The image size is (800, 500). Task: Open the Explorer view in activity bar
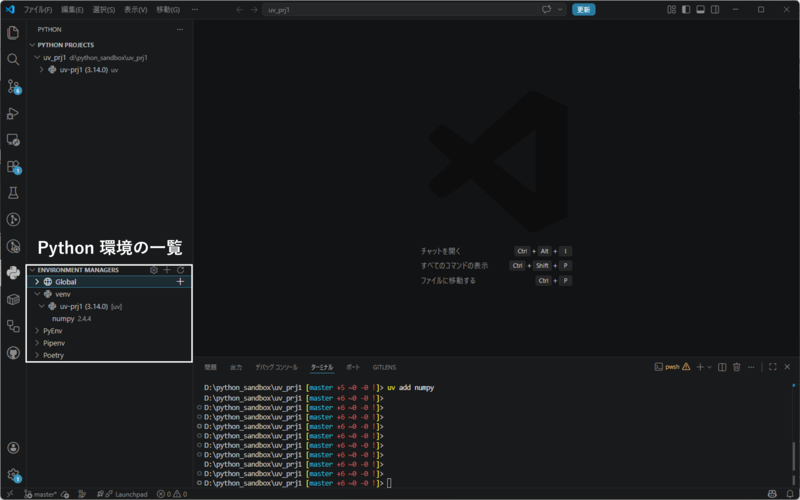pyautogui.click(x=13, y=33)
